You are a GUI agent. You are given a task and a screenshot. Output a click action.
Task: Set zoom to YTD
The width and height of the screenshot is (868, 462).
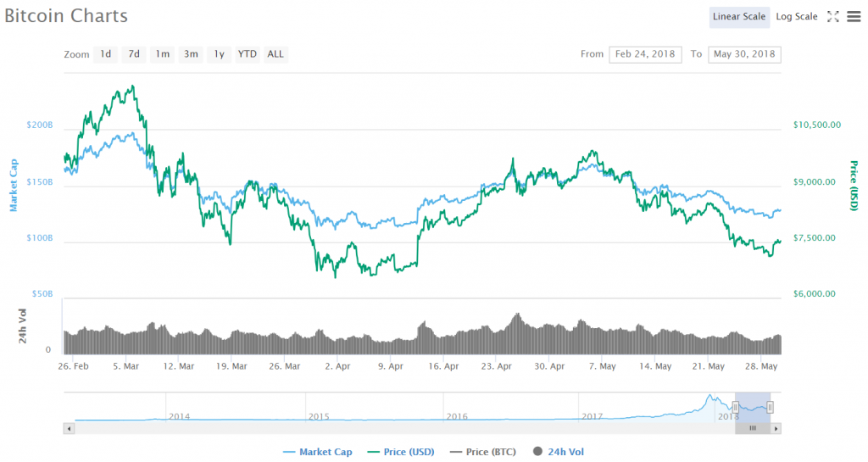click(248, 54)
